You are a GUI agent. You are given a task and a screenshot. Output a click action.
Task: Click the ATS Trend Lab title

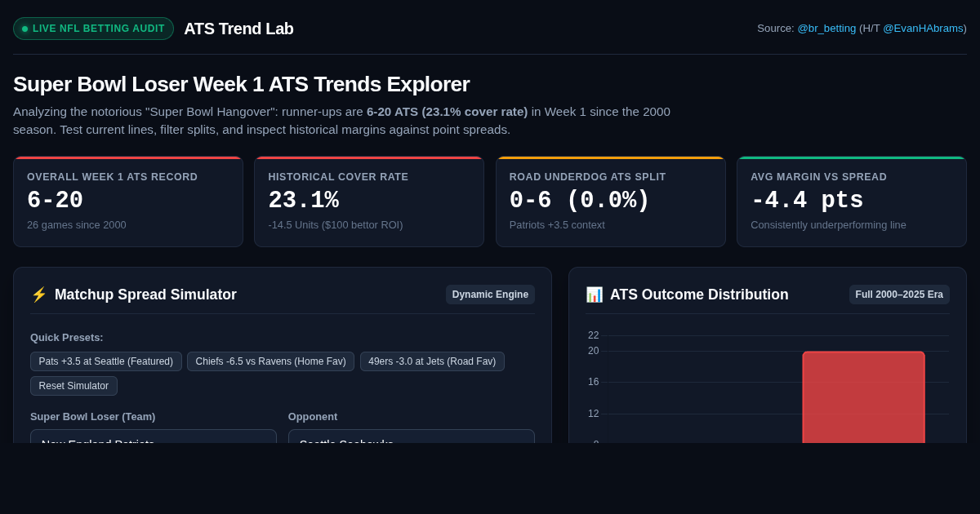(x=238, y=29)
